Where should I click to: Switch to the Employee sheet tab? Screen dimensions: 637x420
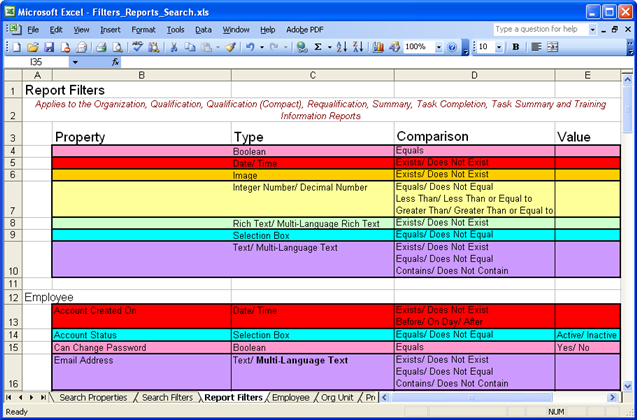290,398
